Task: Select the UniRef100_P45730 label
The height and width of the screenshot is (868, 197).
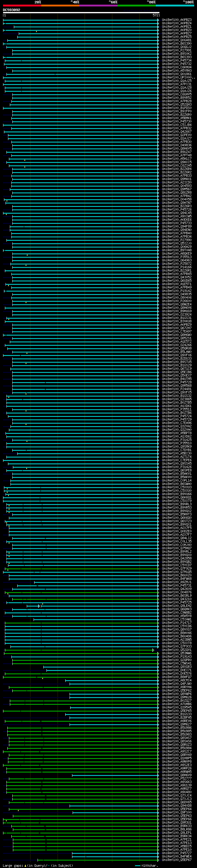Action: pos(177,122)
